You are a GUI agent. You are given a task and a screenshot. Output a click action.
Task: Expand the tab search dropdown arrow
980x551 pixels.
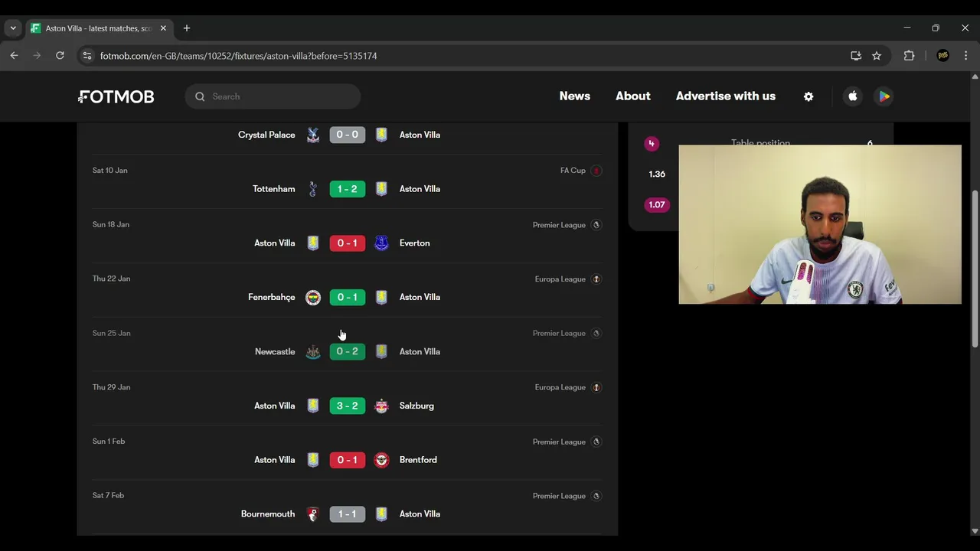point(13,28)
